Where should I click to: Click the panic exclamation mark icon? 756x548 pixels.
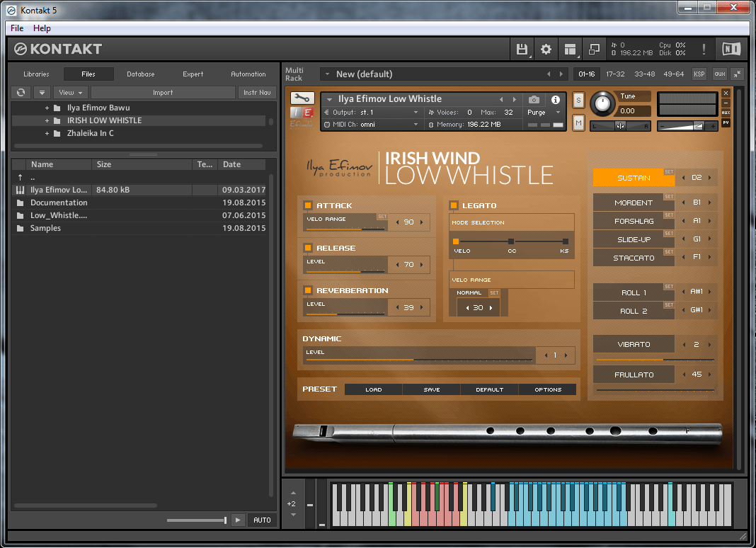(704, 49)
